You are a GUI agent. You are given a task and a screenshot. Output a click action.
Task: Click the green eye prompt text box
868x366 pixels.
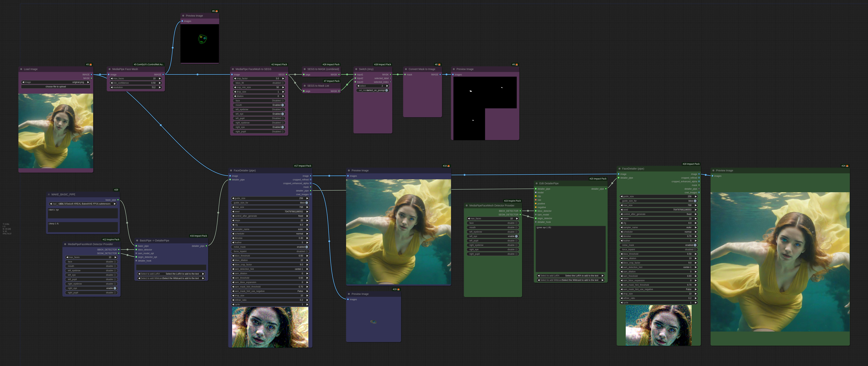point(571,249)
